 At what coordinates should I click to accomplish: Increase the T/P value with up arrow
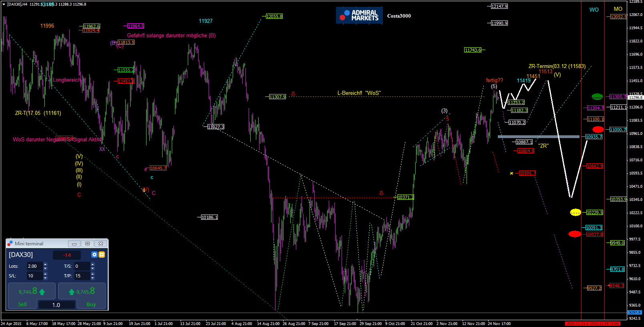click(93, 274)
